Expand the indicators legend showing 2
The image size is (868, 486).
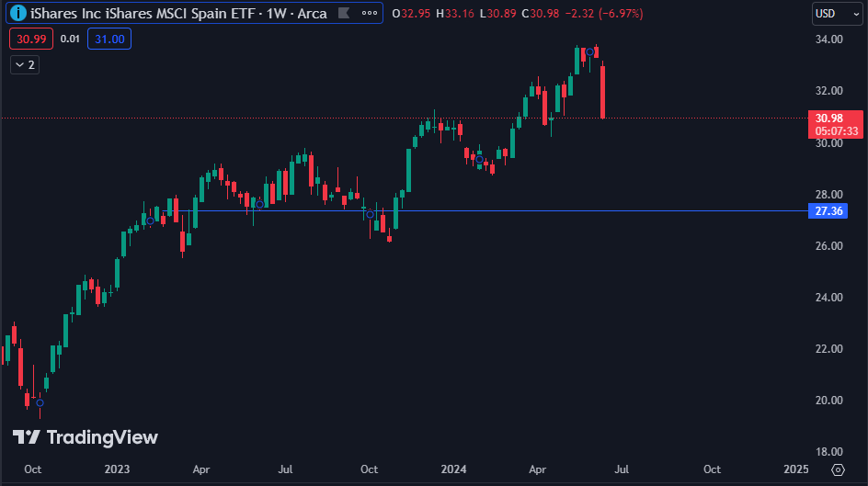pyautogui.click(x=25, y=64)
